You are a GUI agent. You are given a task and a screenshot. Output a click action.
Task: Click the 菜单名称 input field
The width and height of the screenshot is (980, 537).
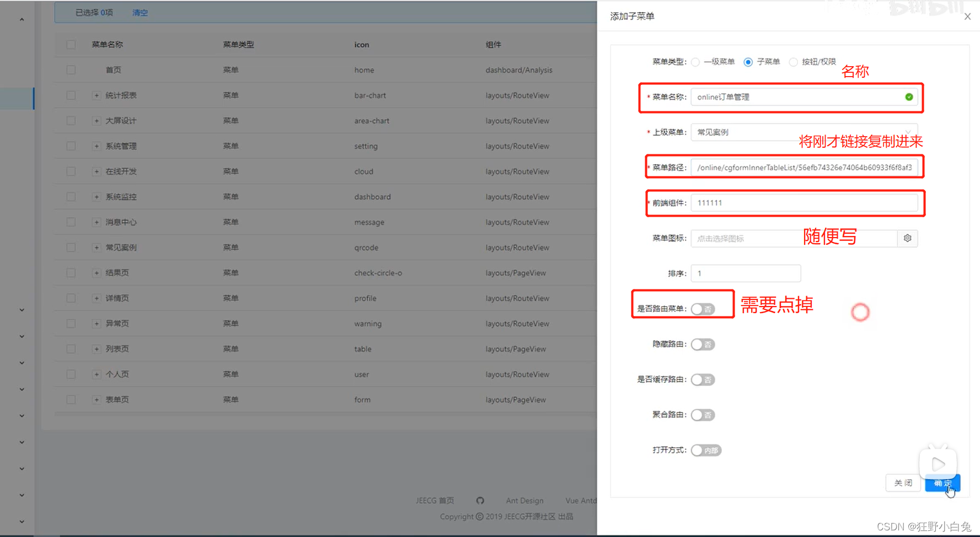click(x=804, y=97)
